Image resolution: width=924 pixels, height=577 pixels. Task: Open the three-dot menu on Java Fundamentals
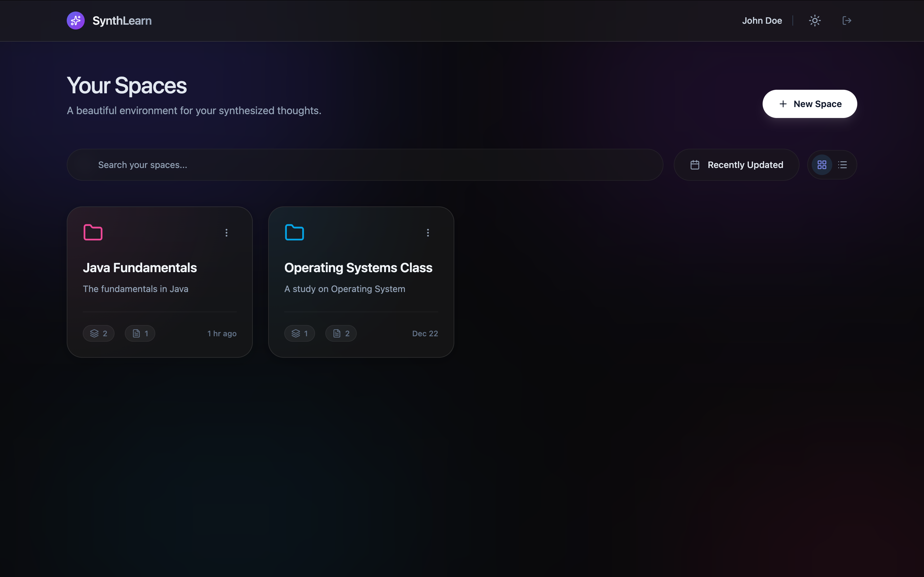click(227, 232)
